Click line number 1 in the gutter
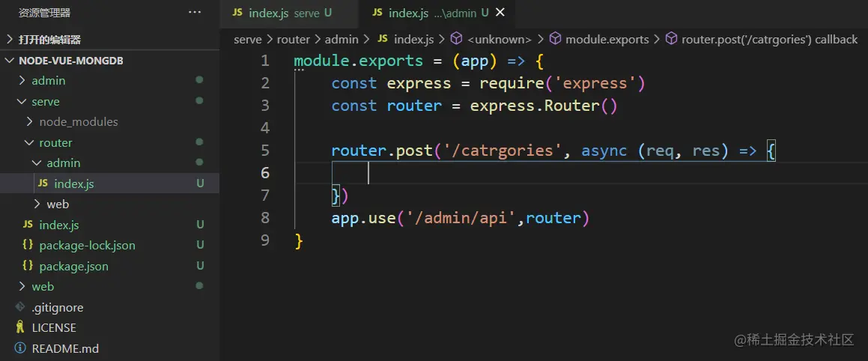This screenshot has width=868, height=361. 265,61
